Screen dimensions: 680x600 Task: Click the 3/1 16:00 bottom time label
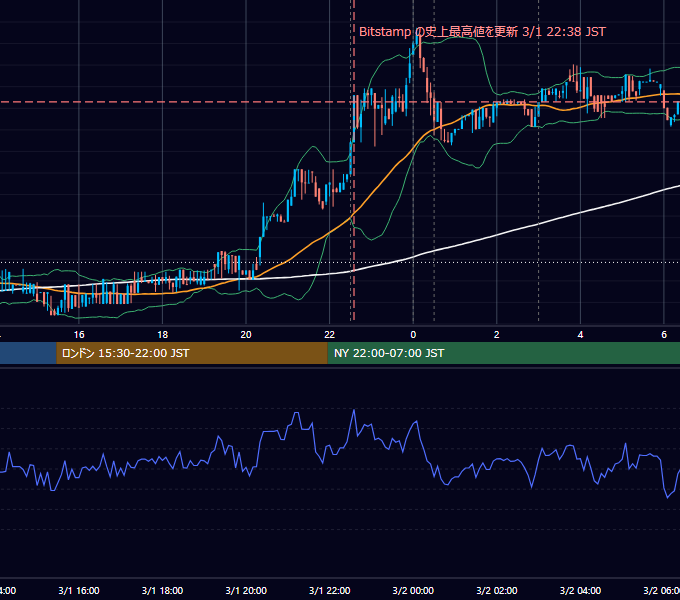(x=78, y=590)
